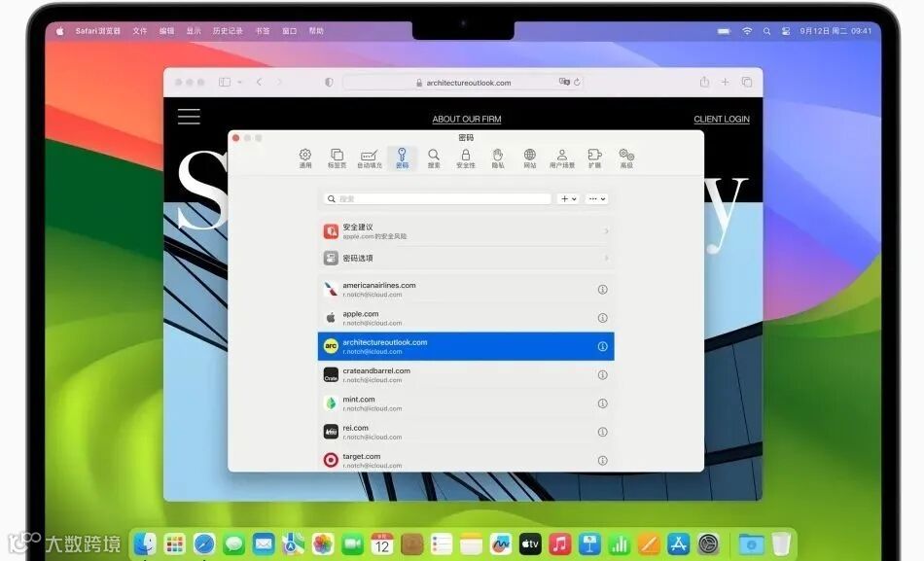Open the 书签 bookmarks menu
924x561 pixels.
[263, 31]
